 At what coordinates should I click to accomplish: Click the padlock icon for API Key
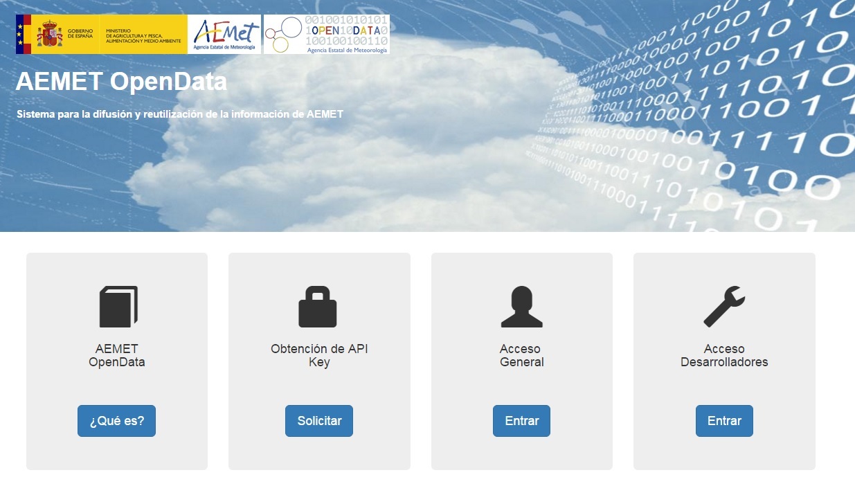pos(318,307)
